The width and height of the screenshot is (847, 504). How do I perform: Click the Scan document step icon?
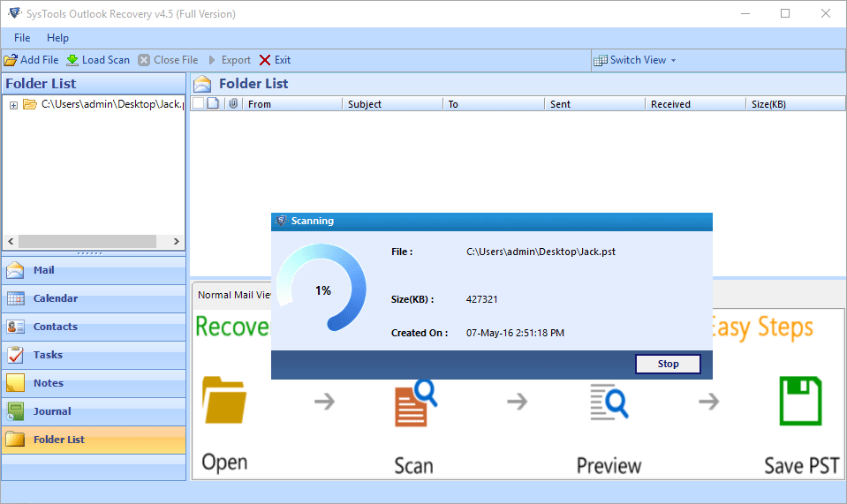tap(415, 402)
